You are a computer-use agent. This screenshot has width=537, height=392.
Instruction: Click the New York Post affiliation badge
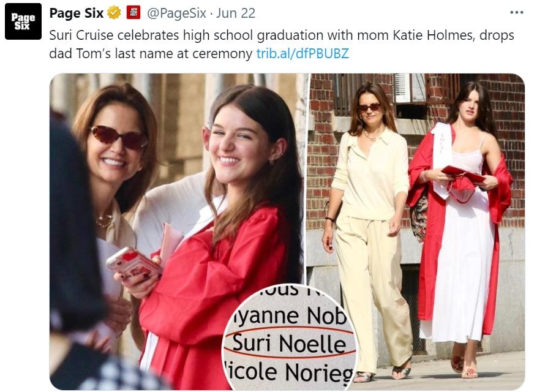coord(133,13)
